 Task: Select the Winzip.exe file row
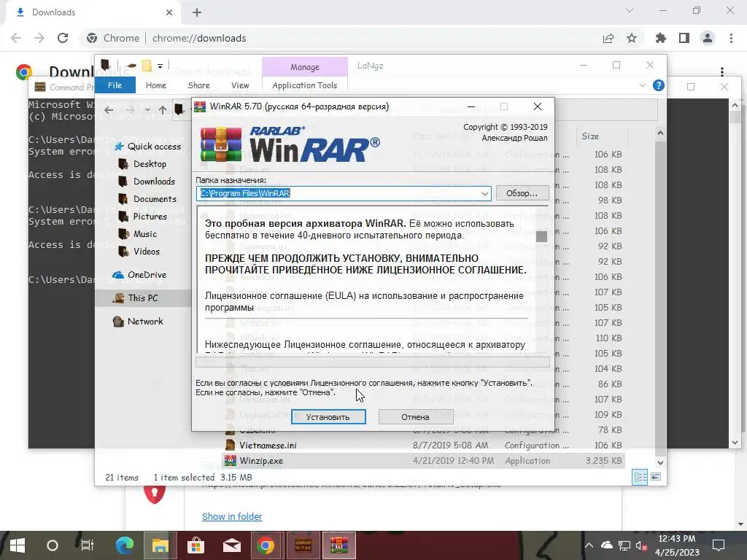pyautogui.click(x=424, y=461)
